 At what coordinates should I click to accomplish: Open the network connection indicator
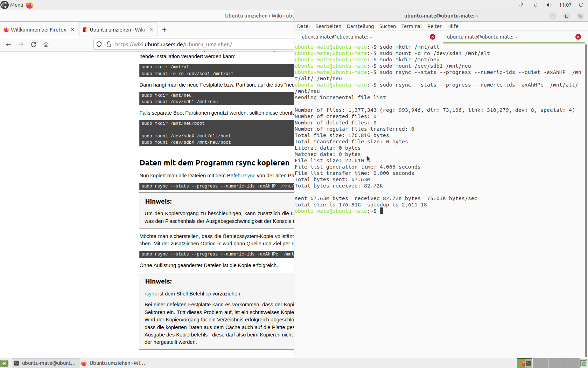(521, 5)
